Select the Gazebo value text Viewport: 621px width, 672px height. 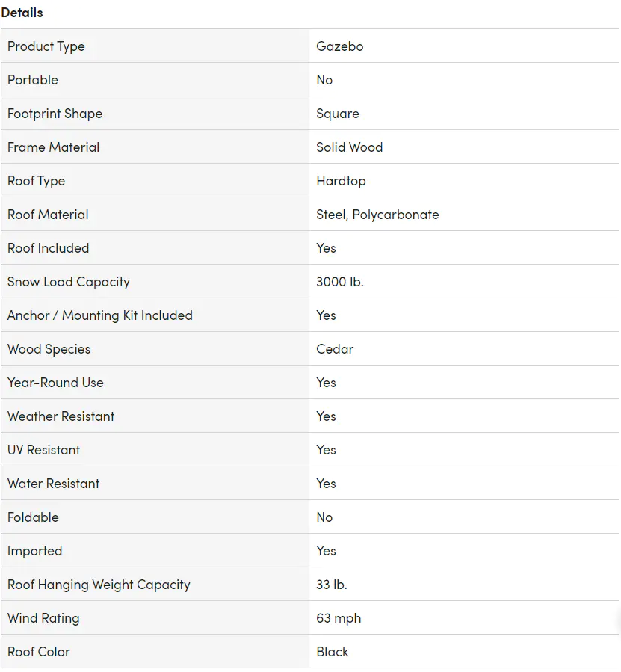(339, 46)
